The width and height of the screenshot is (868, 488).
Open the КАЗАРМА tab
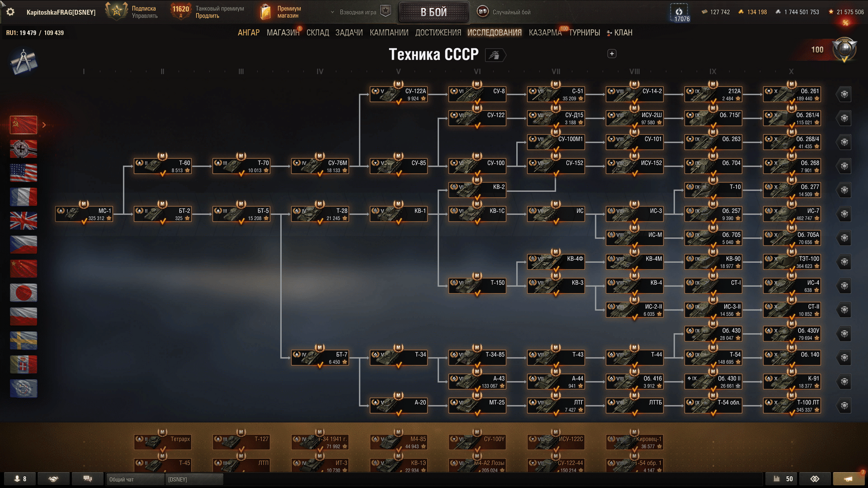(x=545, y=33)
